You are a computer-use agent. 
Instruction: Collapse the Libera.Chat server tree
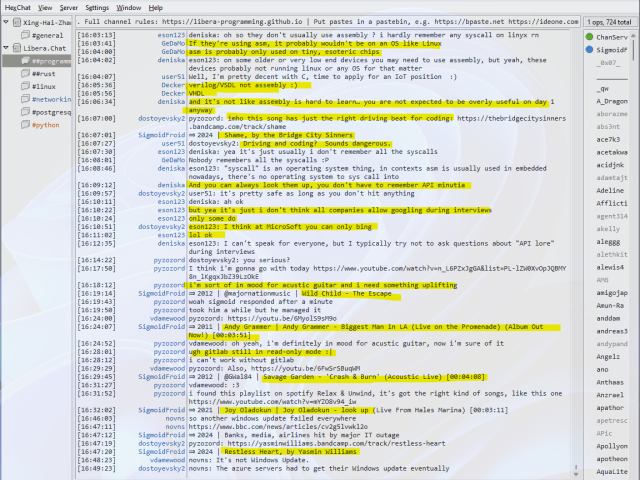6,47
